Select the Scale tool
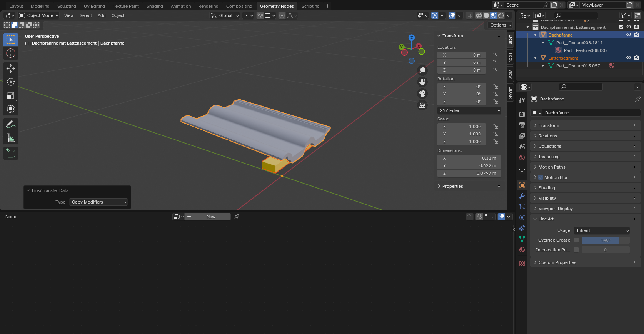 11,95
